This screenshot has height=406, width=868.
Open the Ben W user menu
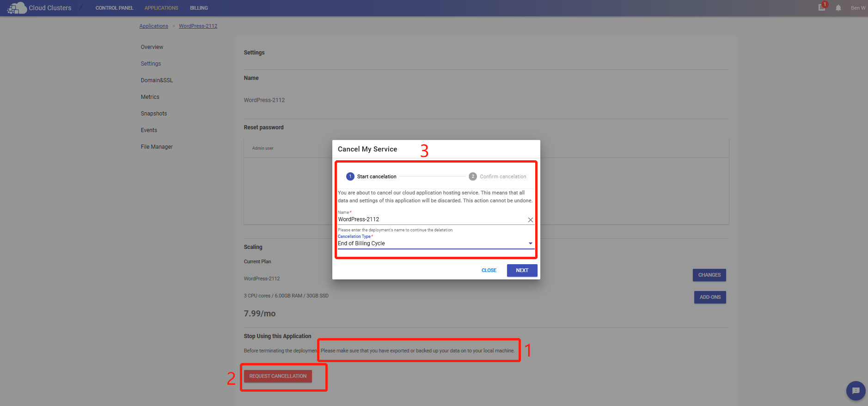point(858,8)
